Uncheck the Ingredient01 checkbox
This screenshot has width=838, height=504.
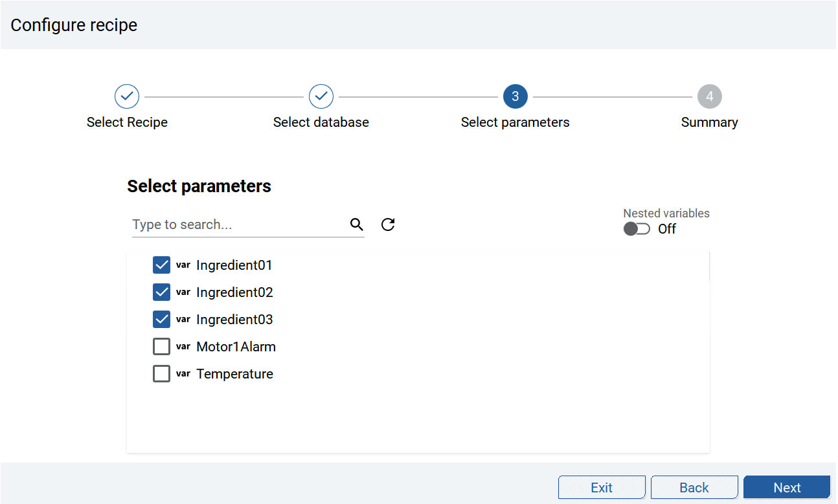161,265
